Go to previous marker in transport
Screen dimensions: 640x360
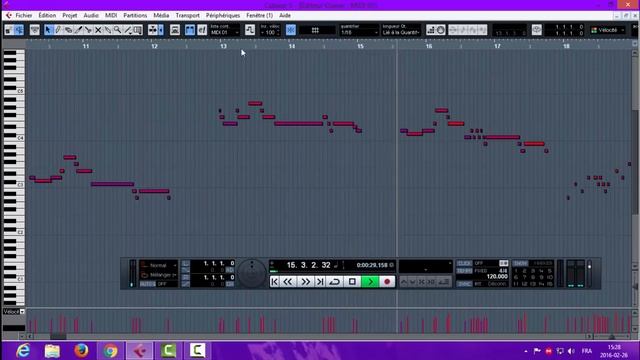pyautogui.click(x=274, y=282)
